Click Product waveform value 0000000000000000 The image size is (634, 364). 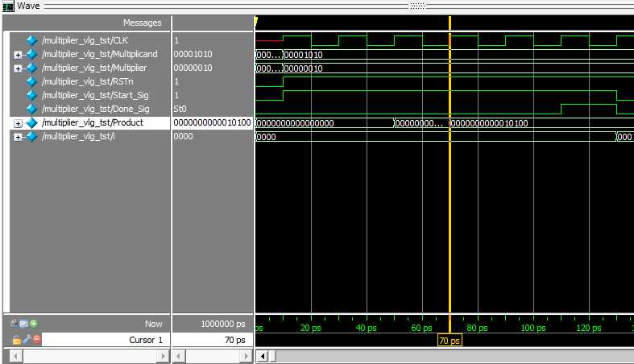[295, 123]
